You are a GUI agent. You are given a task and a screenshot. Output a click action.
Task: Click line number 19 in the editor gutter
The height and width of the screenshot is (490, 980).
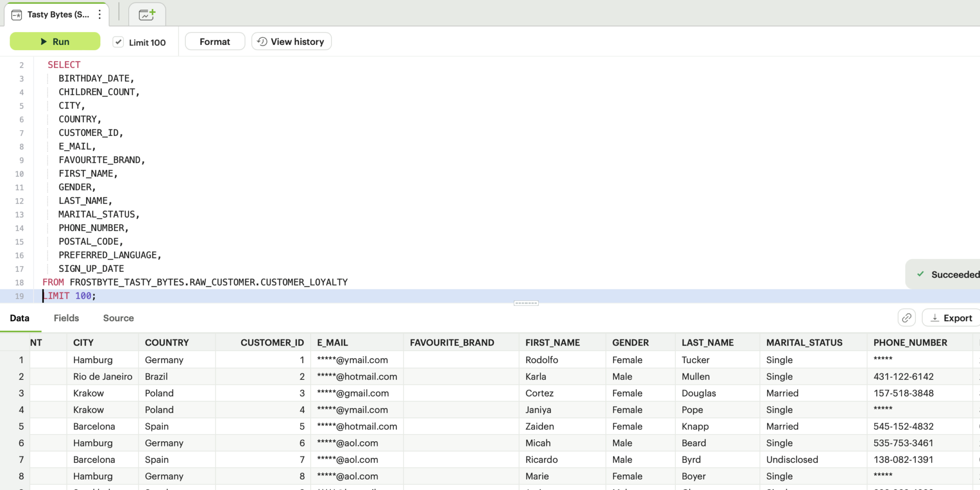click(x=20, y=296)
